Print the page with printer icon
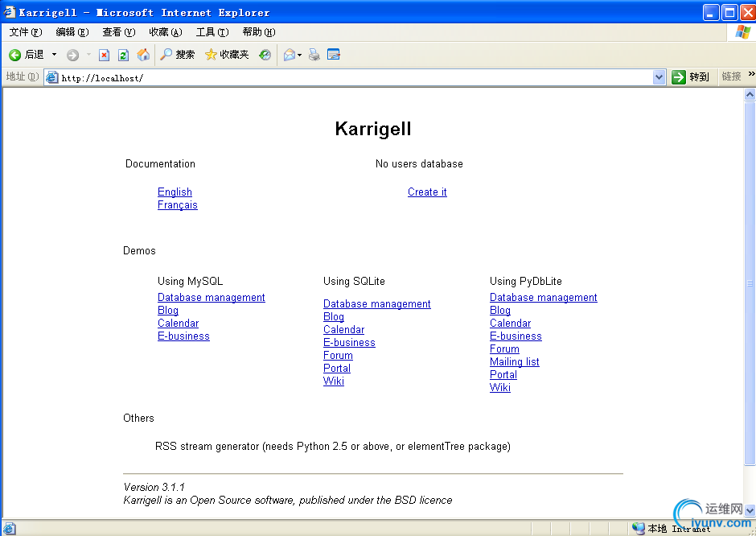This screenshot has width=756, height=536. [x=314, y=55]
